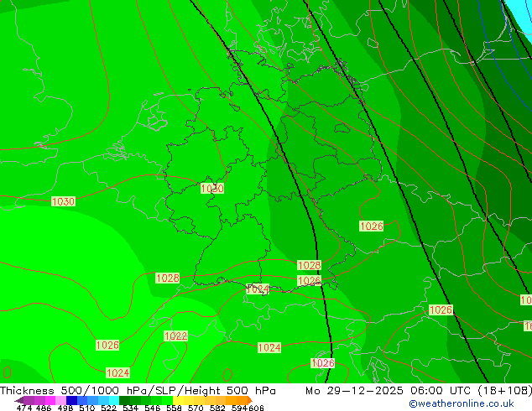This screenshot has width=532, height=411.
Task: Click the purple arrow start of the legend
Action: (19, 400)
